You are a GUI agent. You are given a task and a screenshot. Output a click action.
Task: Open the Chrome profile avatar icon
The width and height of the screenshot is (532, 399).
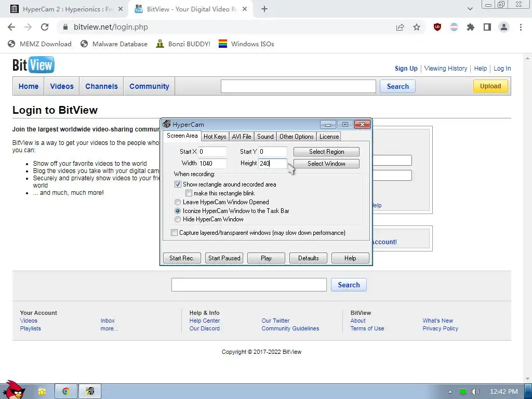[x=504, y=27]
